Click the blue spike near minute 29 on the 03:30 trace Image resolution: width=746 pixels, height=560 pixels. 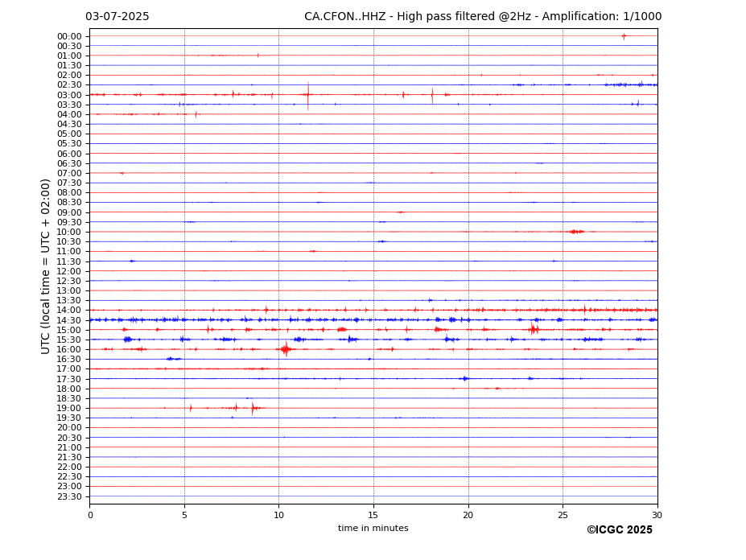[x=637, y=103]
